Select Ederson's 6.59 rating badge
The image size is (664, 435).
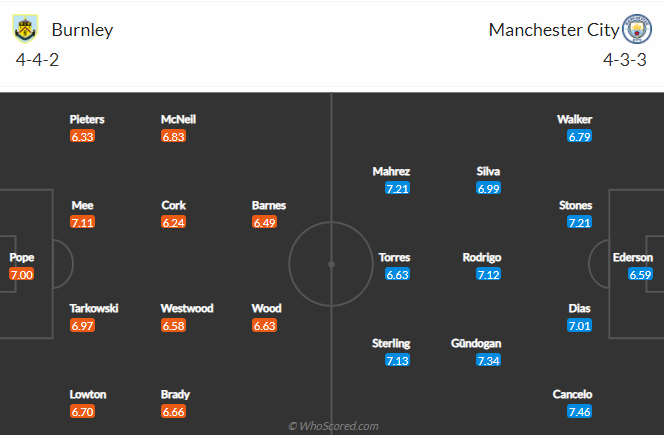[x=640, y=274]
